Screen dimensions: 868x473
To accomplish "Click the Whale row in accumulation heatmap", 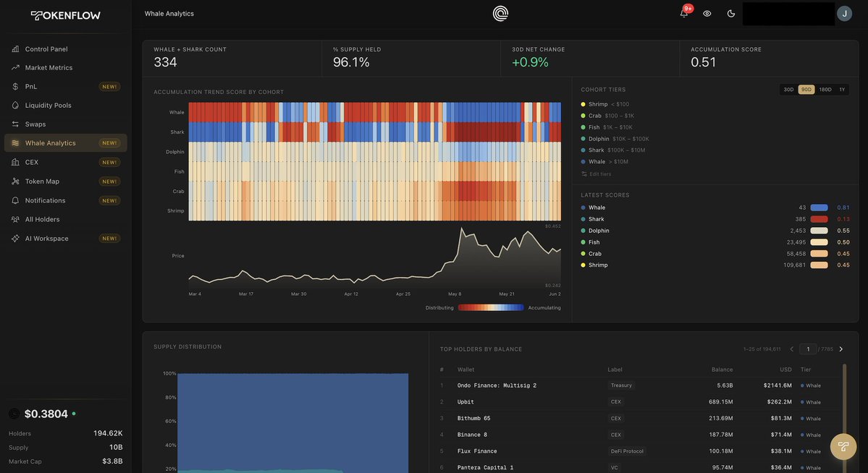I will tap(375, 112).
